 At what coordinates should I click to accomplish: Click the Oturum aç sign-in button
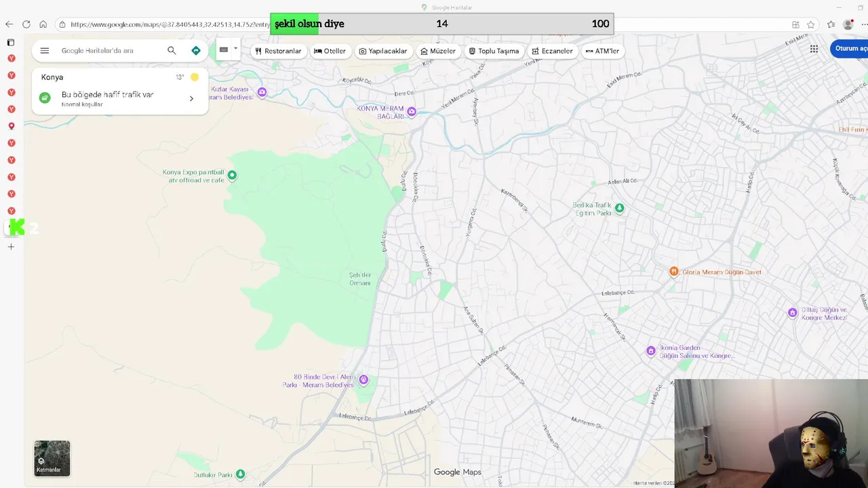click(850, 49)
